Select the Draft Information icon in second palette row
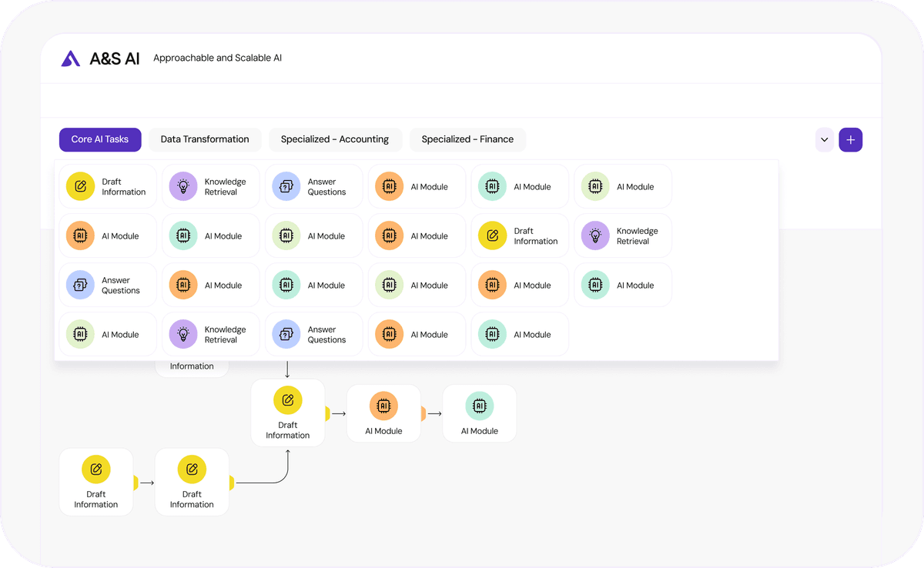 [492, 235]
